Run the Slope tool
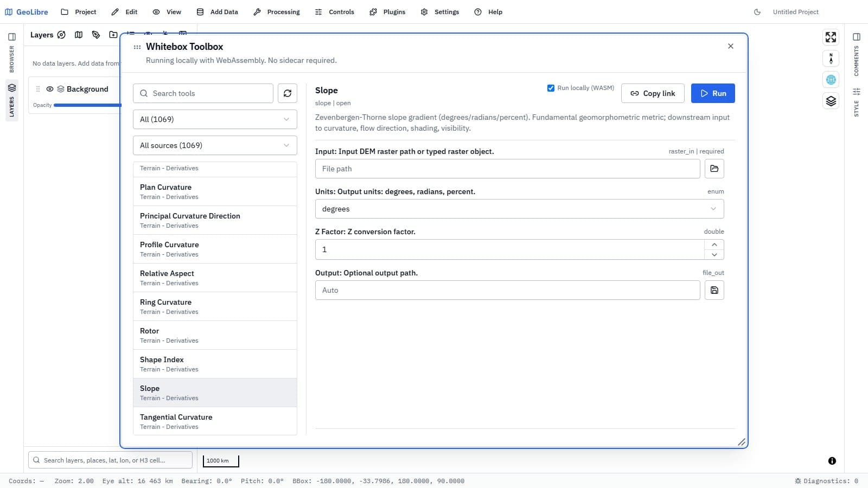This screenshot has height=488, width=868. tap(713, 93)
